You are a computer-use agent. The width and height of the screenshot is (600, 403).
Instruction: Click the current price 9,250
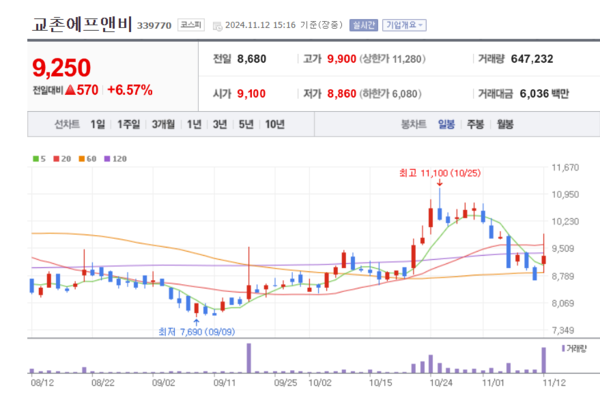tap(62, 68)
